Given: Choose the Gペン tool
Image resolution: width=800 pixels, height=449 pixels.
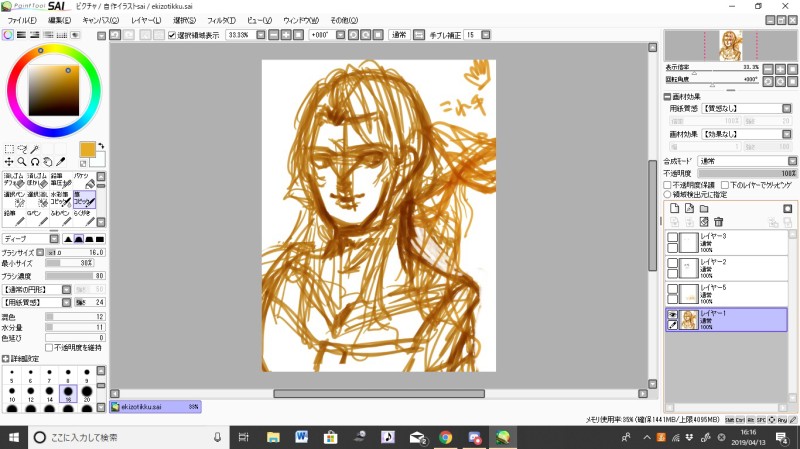Looking at the screenshot, I should (x=38, y=218).
